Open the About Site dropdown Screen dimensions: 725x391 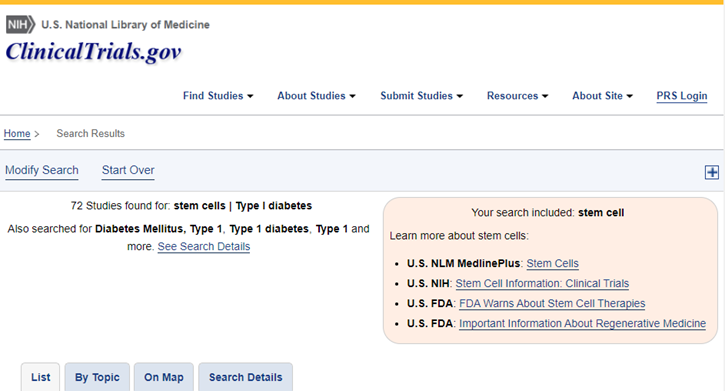(x=602, y=96)
